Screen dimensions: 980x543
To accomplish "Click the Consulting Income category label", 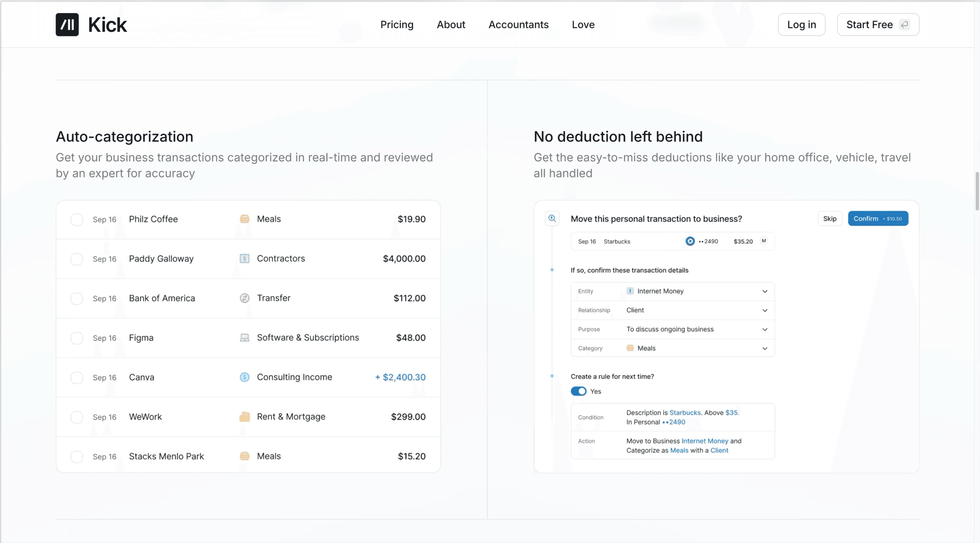I will point(294,377).
